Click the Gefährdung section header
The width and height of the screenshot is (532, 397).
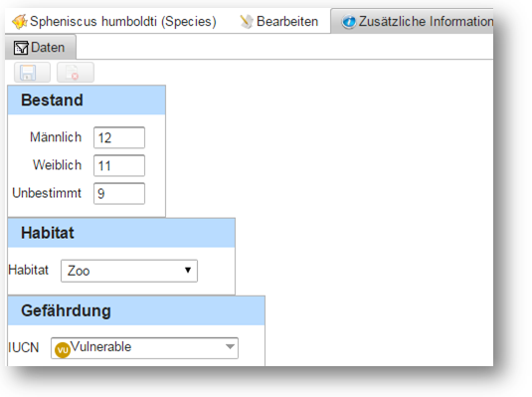point(136,310)
